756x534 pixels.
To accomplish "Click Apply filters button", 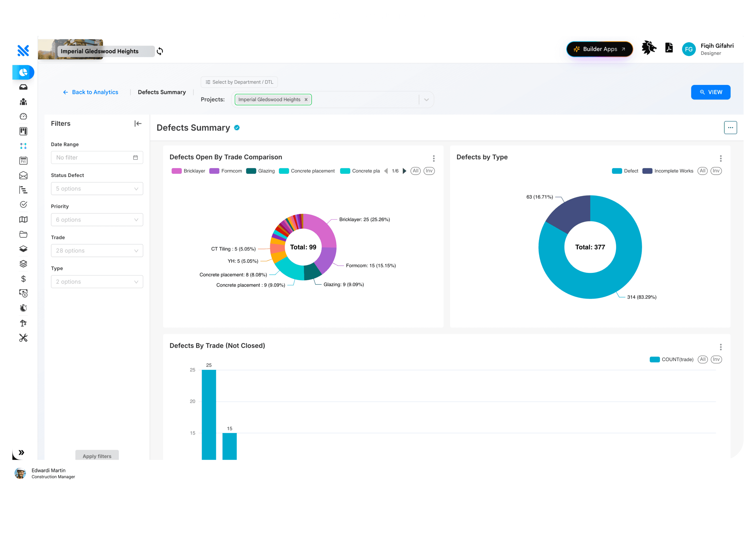I will point(97,456).
